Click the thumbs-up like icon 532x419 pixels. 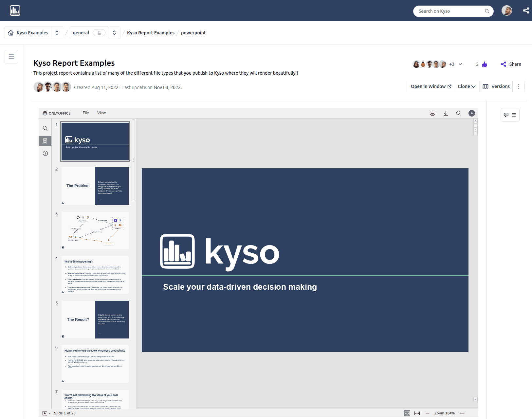pyautogui.click(x=485, y=64)
